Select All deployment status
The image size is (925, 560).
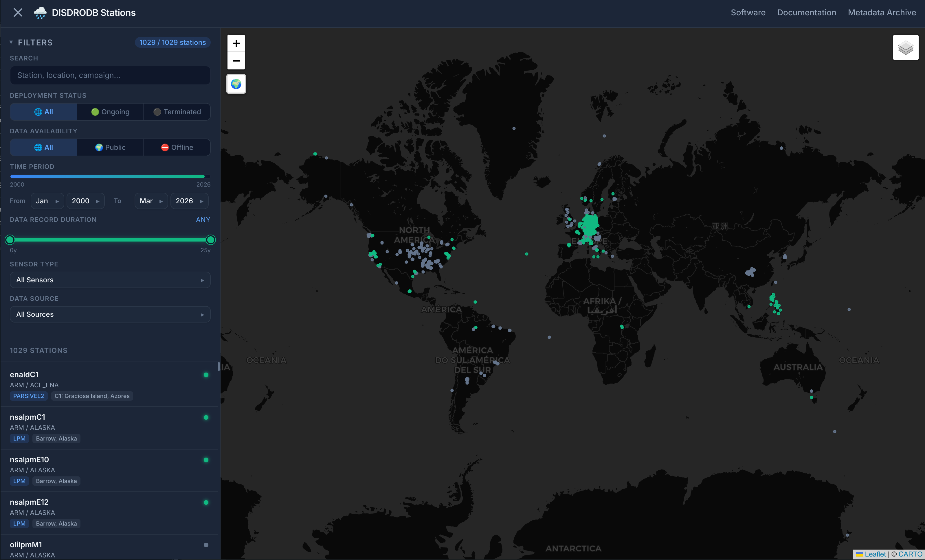(x=43, y=112)
